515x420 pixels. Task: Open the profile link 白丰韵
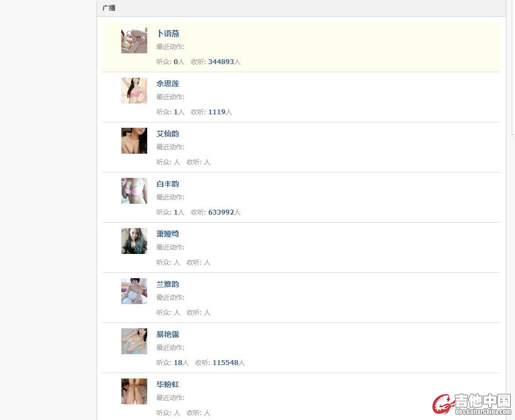(168, 184)
